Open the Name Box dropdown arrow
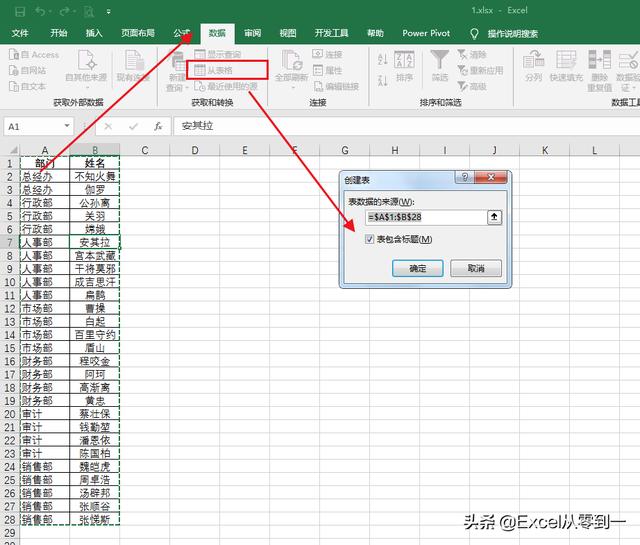This screenshot has height=545, width=640. click(67, 126)
